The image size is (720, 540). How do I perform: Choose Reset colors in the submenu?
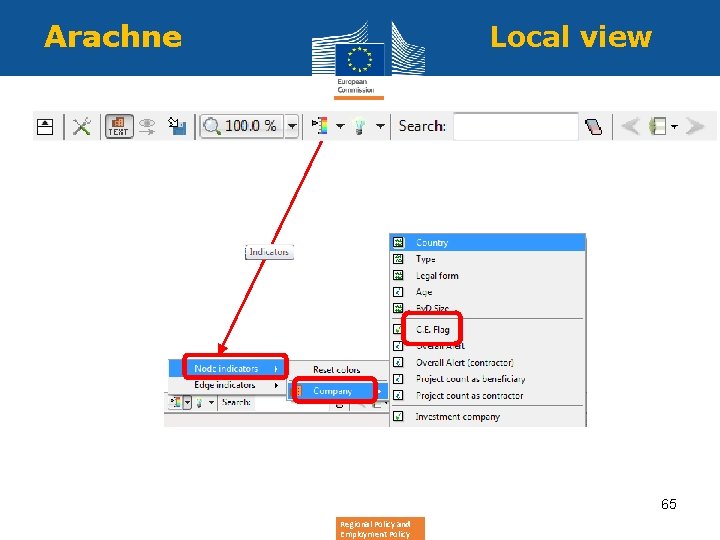[x=337, y=370]
